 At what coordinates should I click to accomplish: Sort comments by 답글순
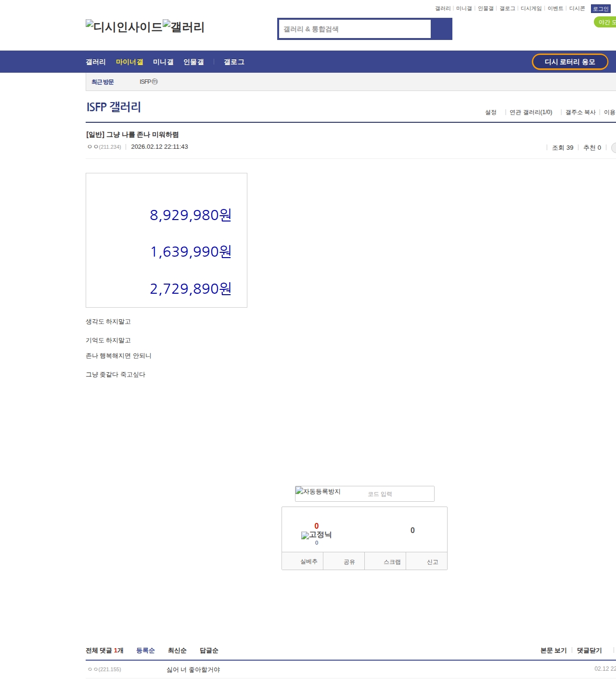[209, 651]
